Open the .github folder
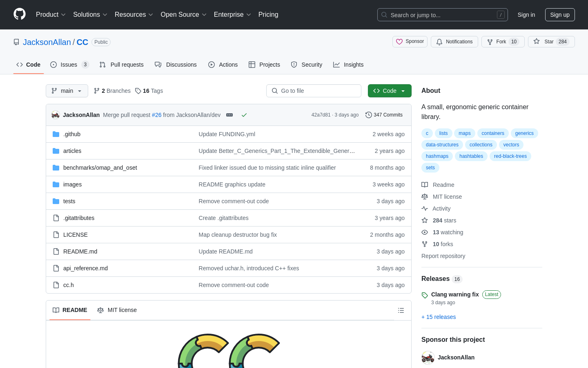The height and width of the screenshot is (368, 588). click(x=72, y=134)
